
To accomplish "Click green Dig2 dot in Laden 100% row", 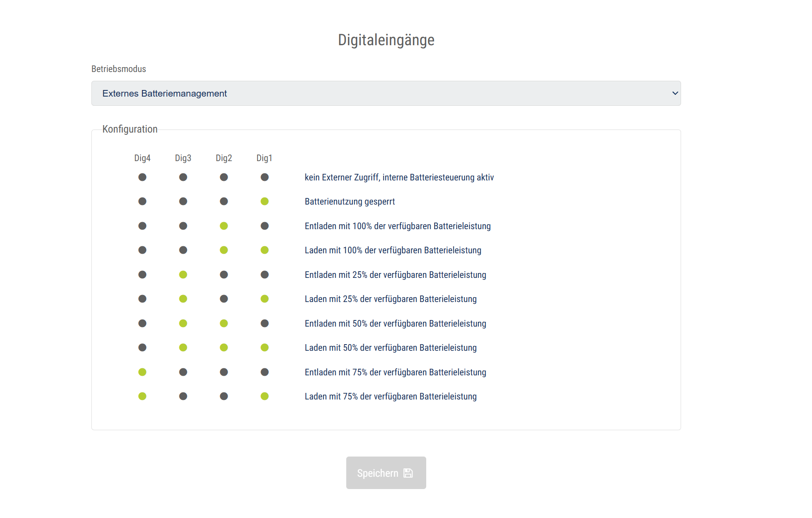I will click(x=224, y=250).
